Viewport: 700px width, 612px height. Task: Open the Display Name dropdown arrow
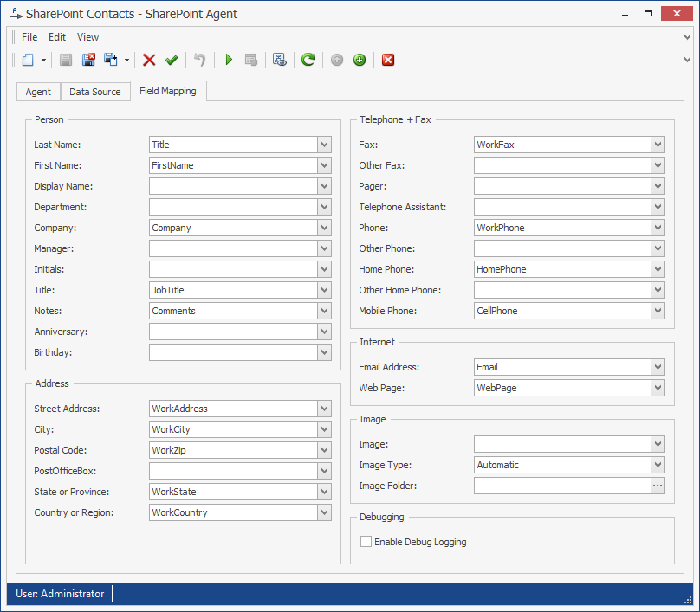(325, 186)
